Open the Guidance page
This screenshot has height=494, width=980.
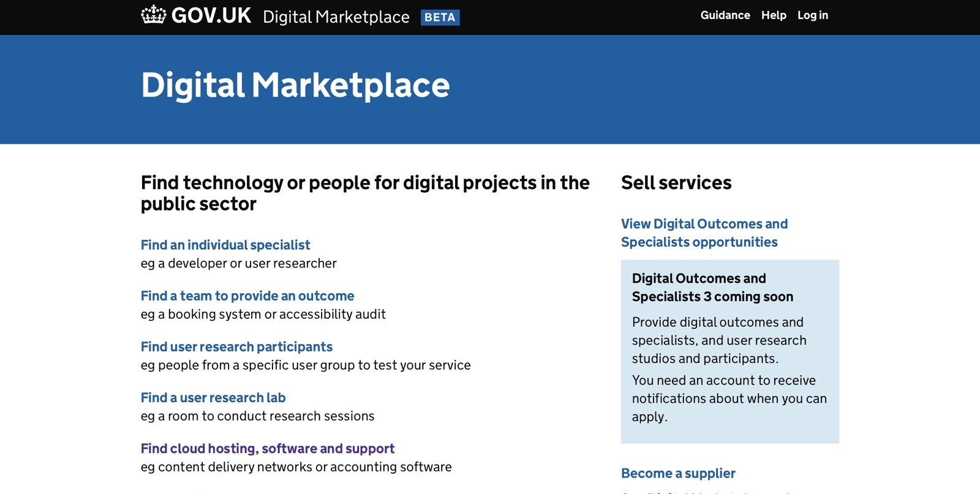pyautogui.click(x=725, y=15)
